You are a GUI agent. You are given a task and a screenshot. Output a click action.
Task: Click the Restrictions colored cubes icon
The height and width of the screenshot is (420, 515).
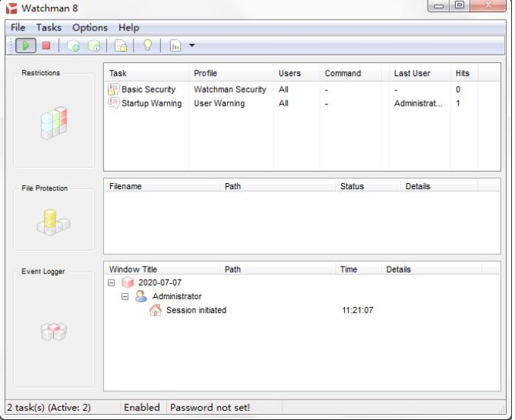54,123
